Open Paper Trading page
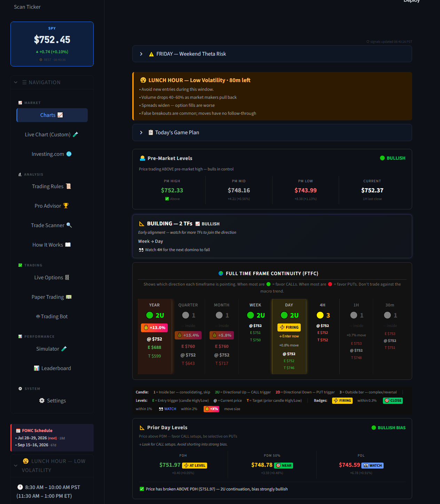The height and width of the screenshot is (504, 440). [52, 297]
